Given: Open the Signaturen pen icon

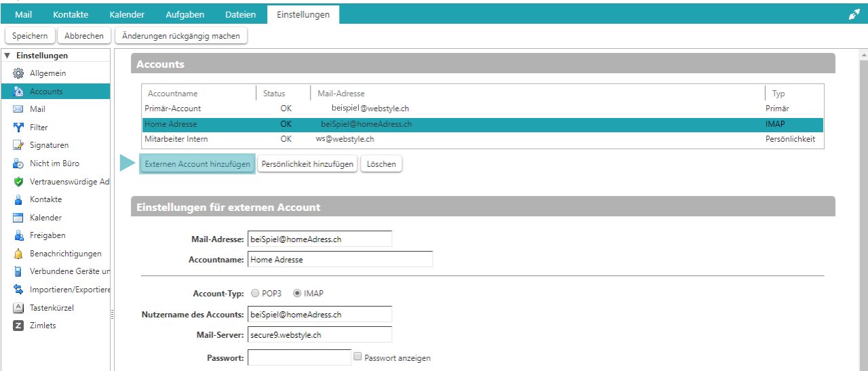Looking at the screenshot, I should click(19, 145).
